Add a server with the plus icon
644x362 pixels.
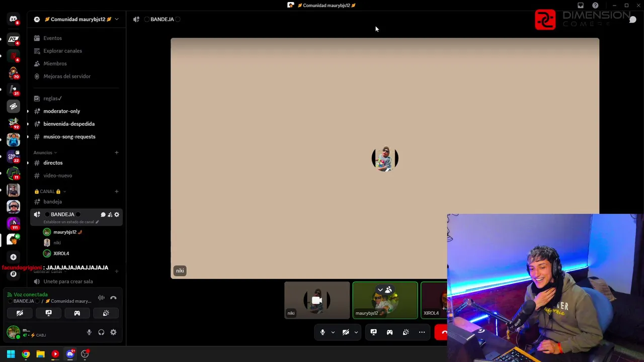pyautogui.click(x=14, y=257)
